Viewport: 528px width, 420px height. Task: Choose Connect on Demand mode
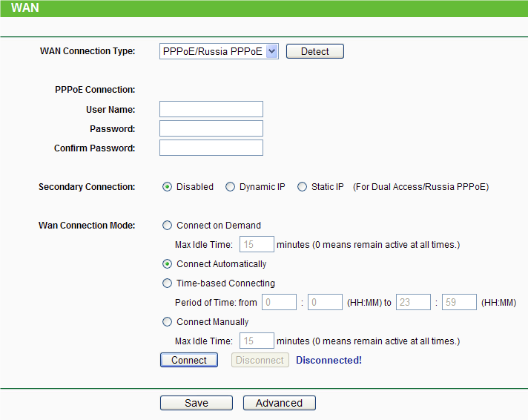coord(167,225)
